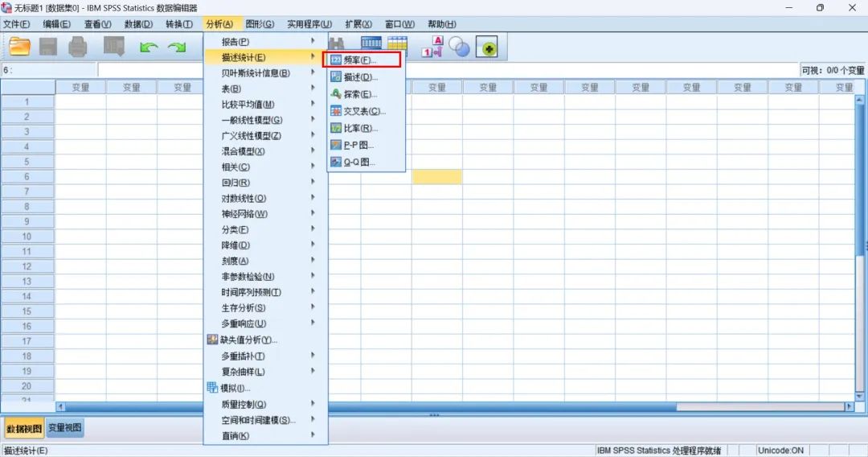Image resolution: width=868 pixels, height=457 pixels.
Task: Select the highlighted yellow cell in row 6
Action: click(436, 177)
